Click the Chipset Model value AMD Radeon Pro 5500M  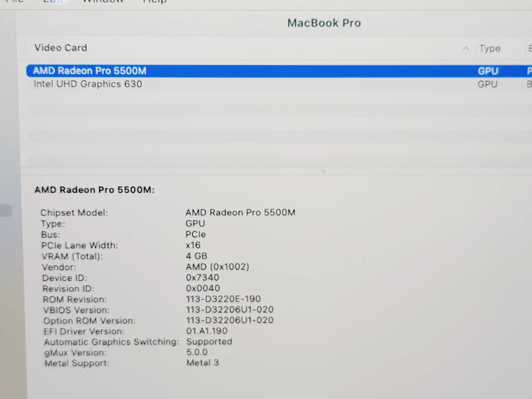[x=240, y=212]
